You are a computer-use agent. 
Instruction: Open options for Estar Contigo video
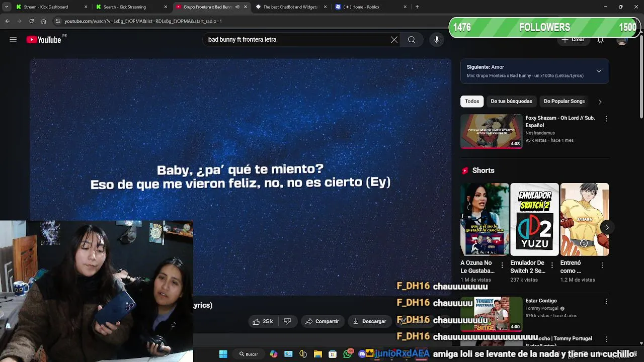[606, 301]
